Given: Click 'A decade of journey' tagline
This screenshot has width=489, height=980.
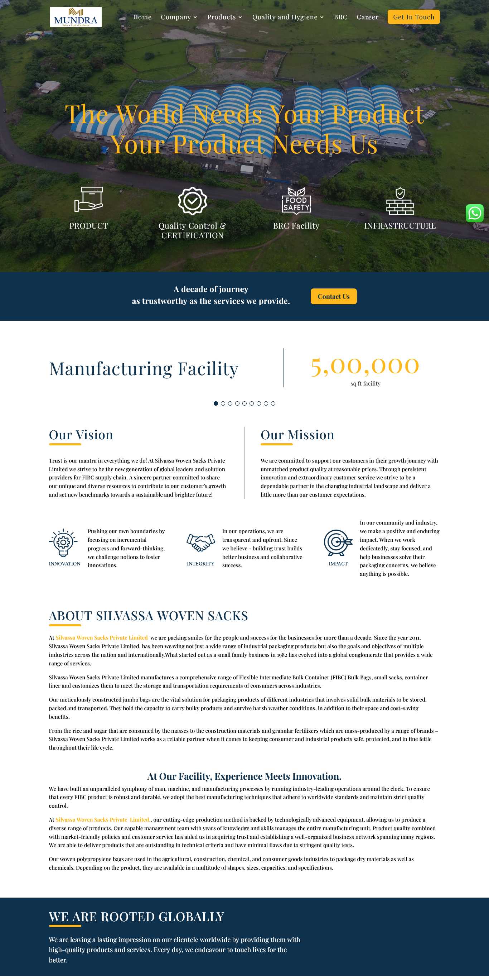Looking at the screenshot, I should coord(211,289).
